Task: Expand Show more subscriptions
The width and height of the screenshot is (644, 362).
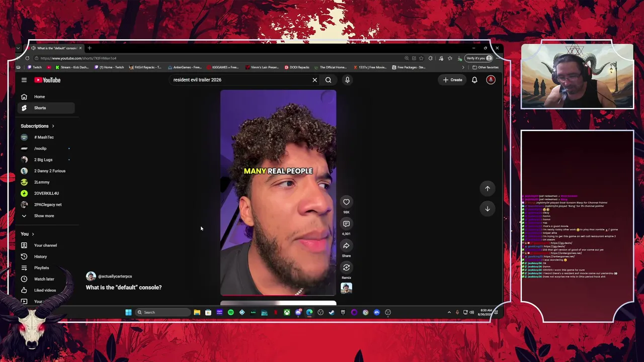Action: 47,216
